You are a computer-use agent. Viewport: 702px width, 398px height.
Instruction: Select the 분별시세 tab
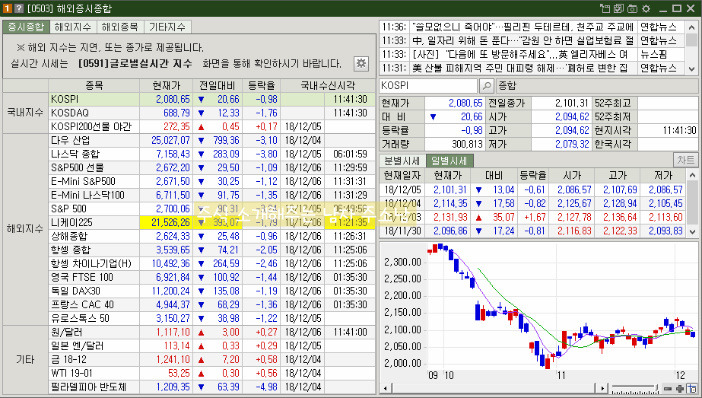[x=402, y=161]
